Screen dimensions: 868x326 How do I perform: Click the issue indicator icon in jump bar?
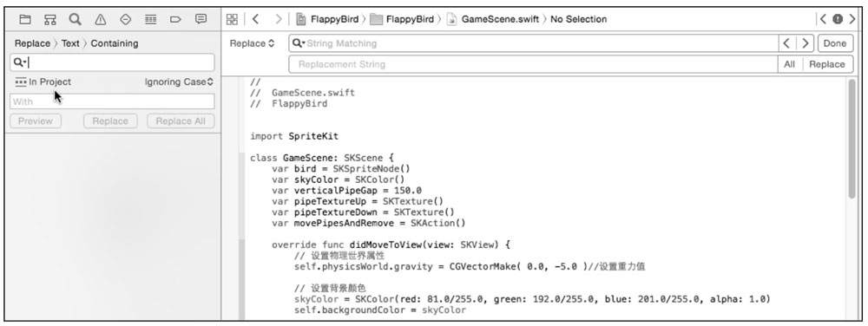(838, 19)
